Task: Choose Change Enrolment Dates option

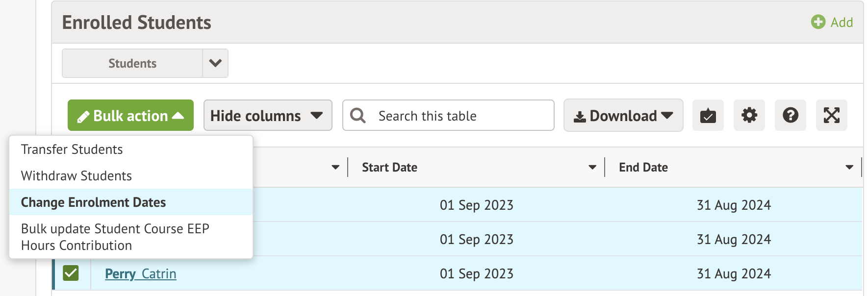Action: 94,202
